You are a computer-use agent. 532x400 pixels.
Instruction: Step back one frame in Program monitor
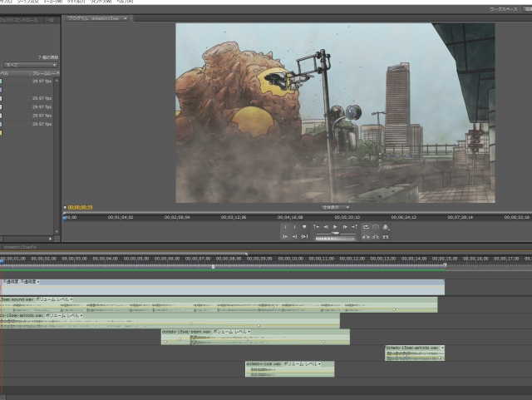click(x=326, y=226)
